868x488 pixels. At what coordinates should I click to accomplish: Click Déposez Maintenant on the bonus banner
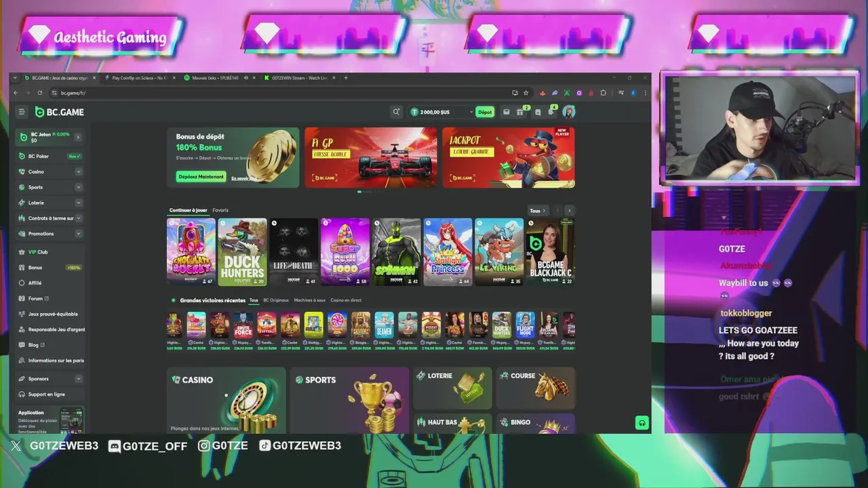pos(201,177)
